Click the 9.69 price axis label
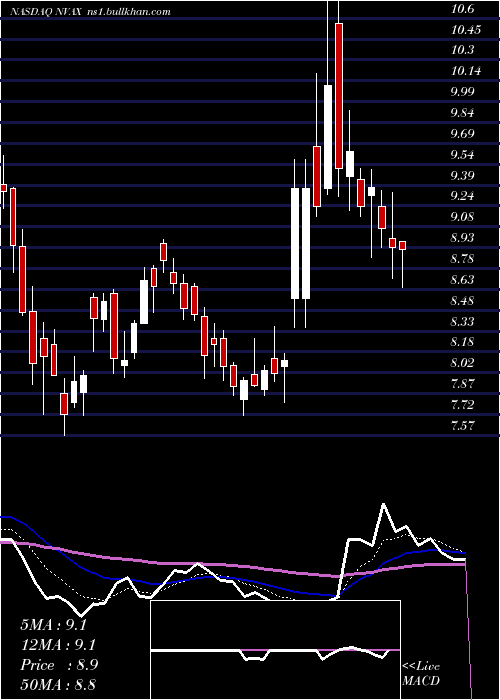 pyautogui.click(x=463, y=134)
